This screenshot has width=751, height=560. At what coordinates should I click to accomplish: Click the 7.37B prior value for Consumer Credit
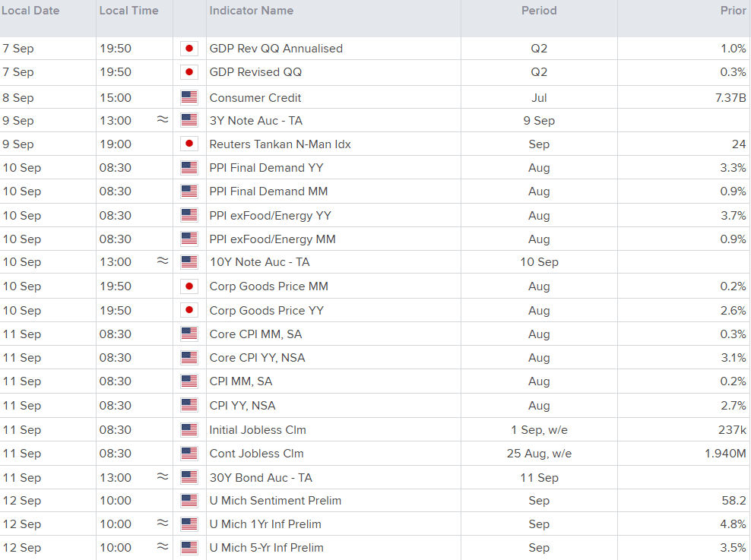(730, 98)
